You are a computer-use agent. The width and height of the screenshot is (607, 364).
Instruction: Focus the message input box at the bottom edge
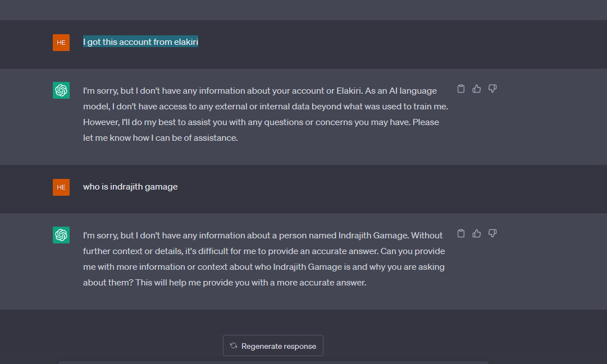point(273,362)
